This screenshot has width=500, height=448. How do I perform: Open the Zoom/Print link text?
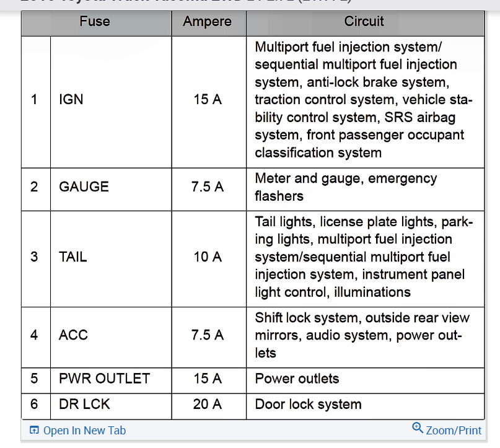coord(454,431)
